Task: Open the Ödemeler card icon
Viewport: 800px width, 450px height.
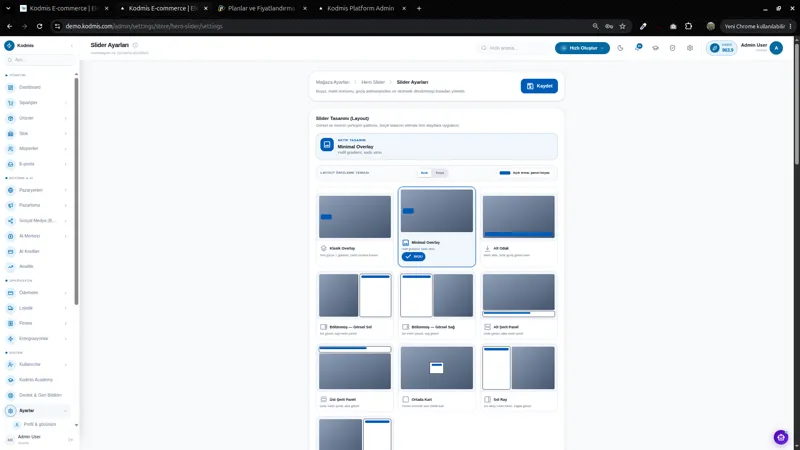Action: tap(11, 292)
